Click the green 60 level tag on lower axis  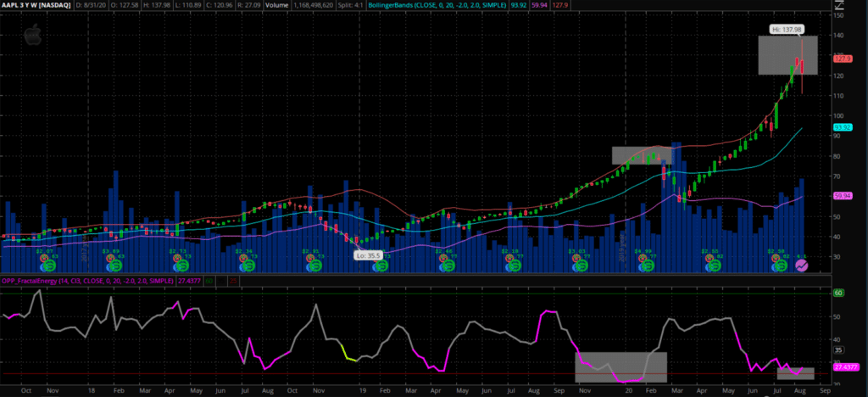[838, 293]
